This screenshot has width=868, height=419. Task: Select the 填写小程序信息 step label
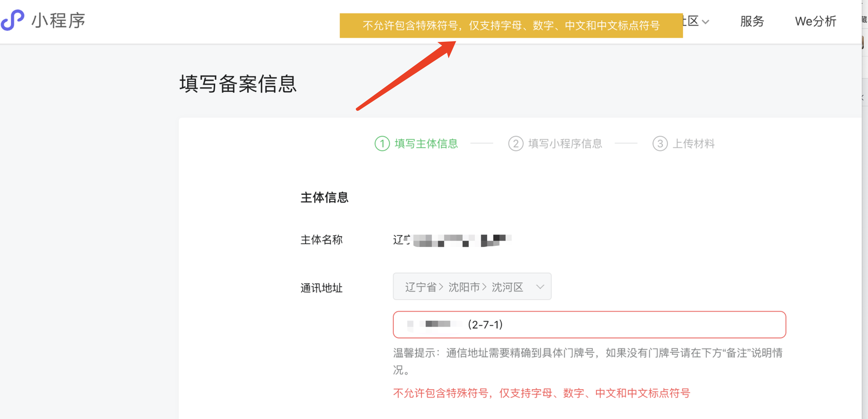(x=565, y=144)
